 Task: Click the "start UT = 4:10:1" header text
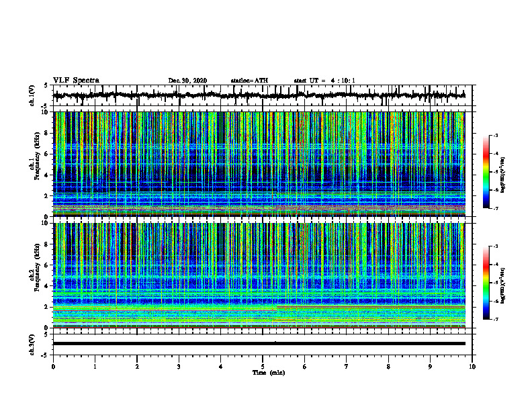click(324, 81)
